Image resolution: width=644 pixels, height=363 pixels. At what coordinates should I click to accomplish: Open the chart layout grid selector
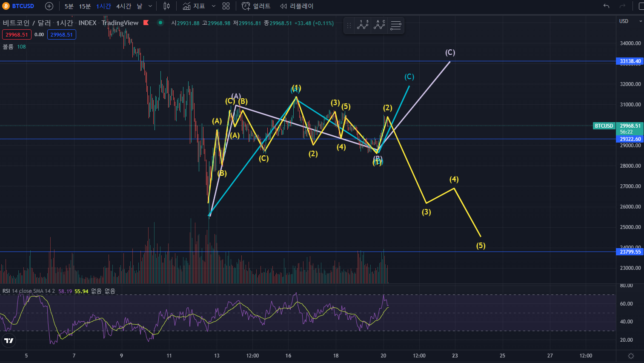coord(226,6)
